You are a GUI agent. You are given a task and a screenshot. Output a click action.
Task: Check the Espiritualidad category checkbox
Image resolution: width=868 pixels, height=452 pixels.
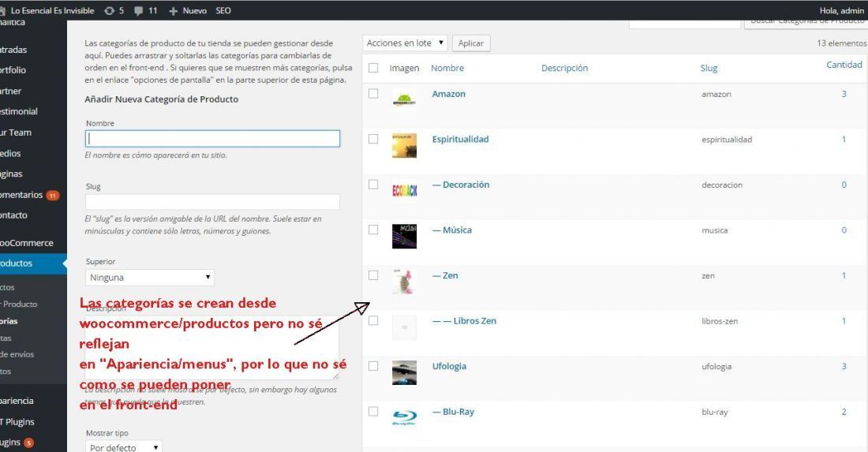point(374,139)
